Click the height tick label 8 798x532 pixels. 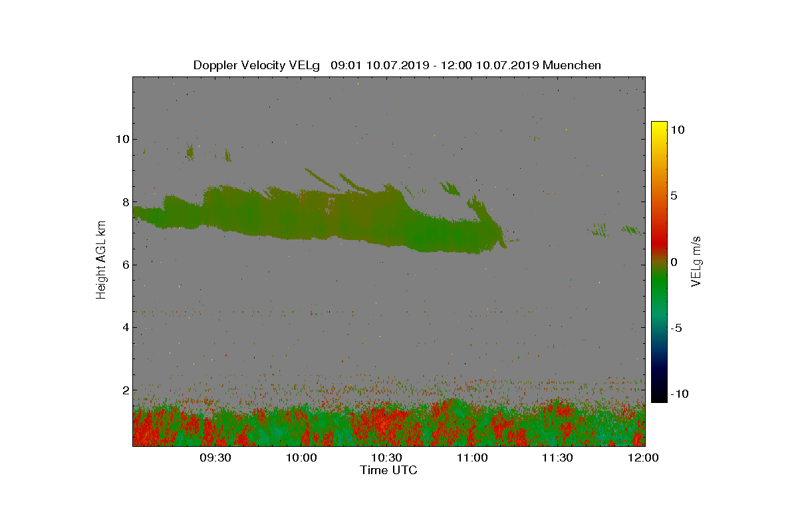[x=124, y=202]
